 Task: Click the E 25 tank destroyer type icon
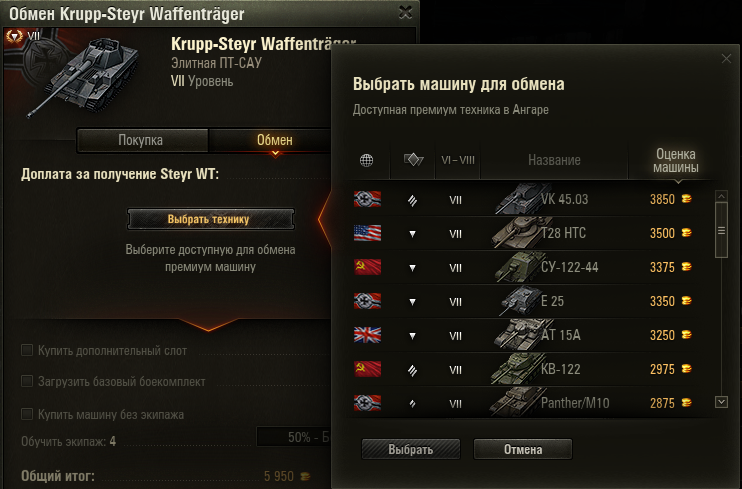[412, 302]
